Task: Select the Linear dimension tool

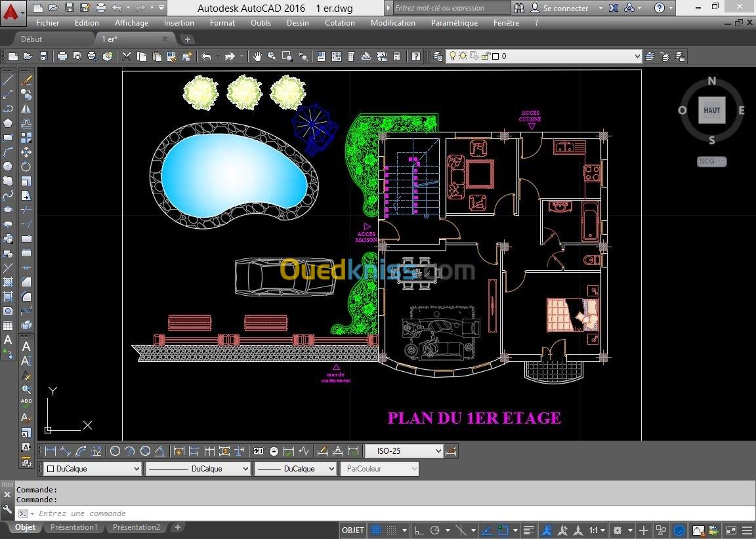Action: coord(50,451)
